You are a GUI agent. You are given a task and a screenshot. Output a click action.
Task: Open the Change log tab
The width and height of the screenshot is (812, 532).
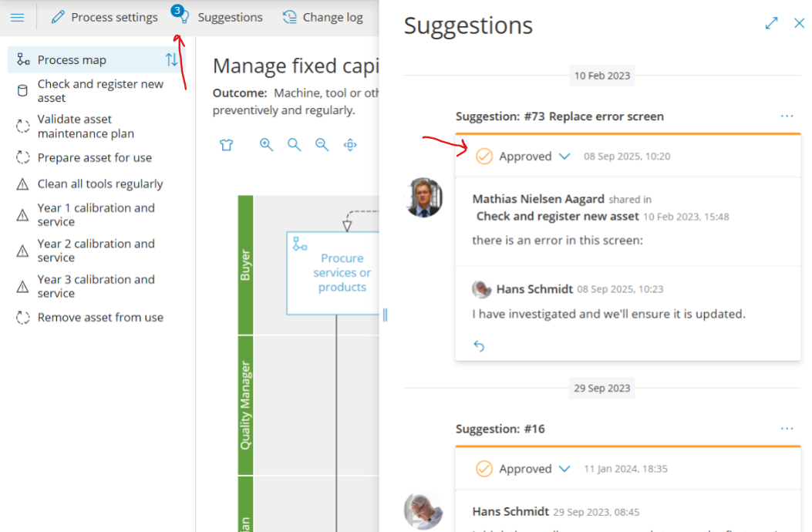(x=323, y=17)
